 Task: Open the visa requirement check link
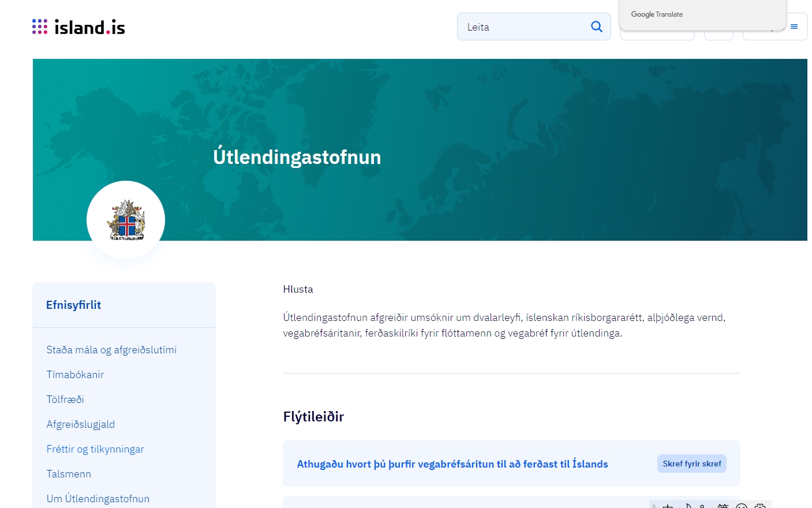click(x=452, y=464)
